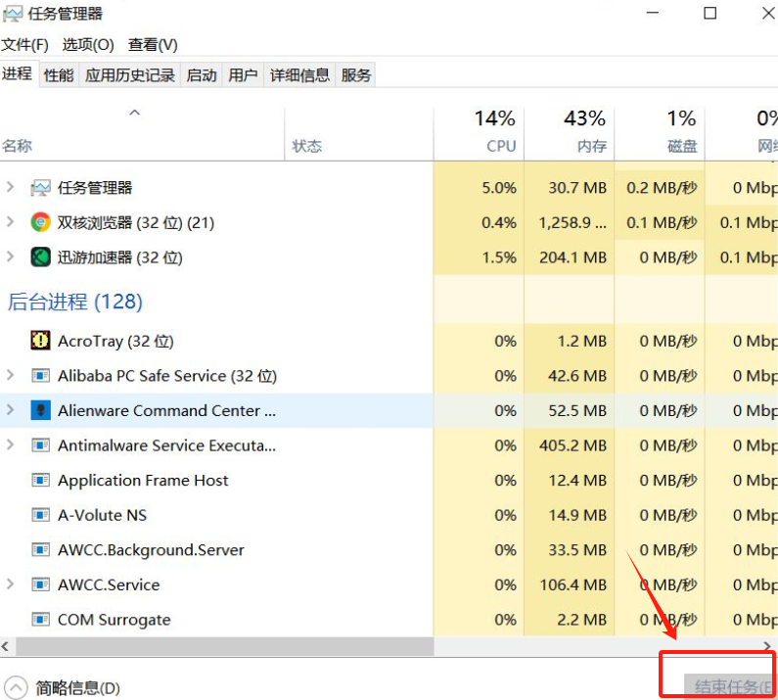Click the 结束任务 button
Screen dimensions: 778x700
coord(731,687)
